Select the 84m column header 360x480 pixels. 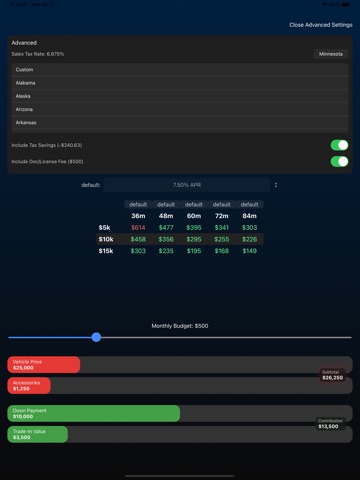(x=249, y=216)
